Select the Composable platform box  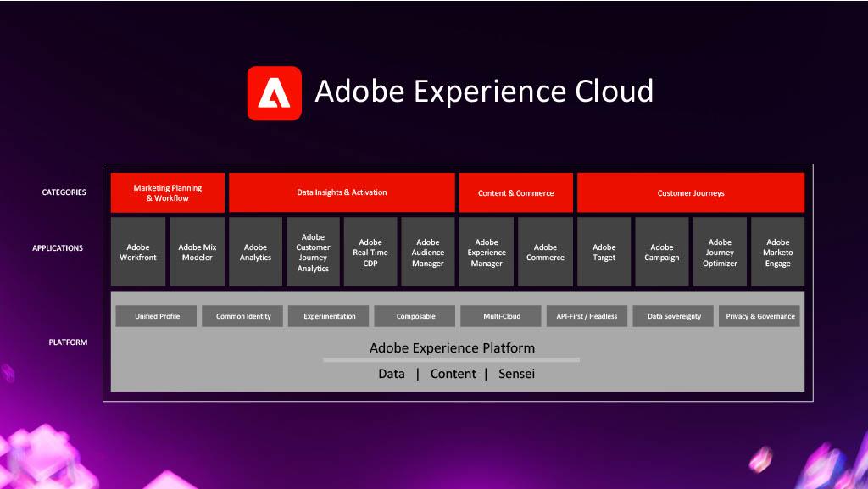pos(415,316)
